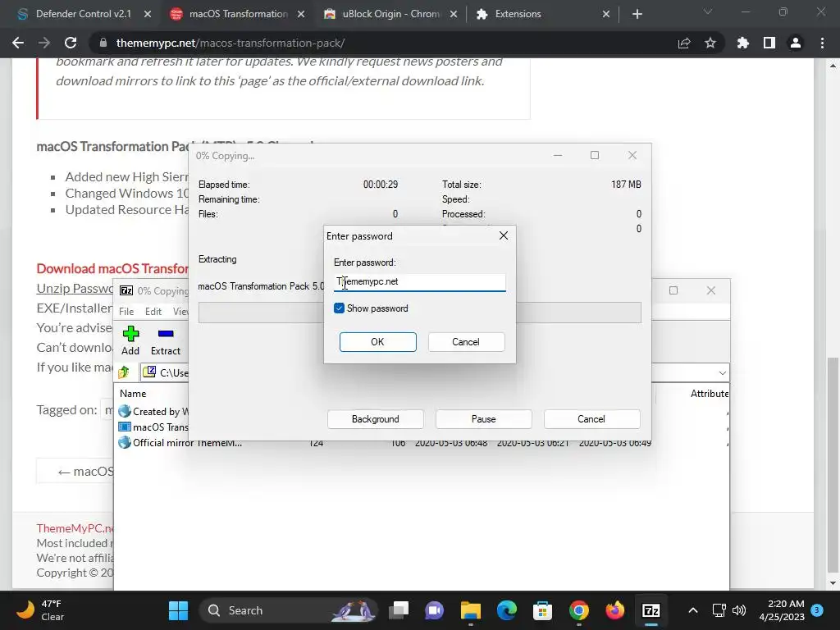Switch to Google Chrome on the taskbar

(578, 610)
